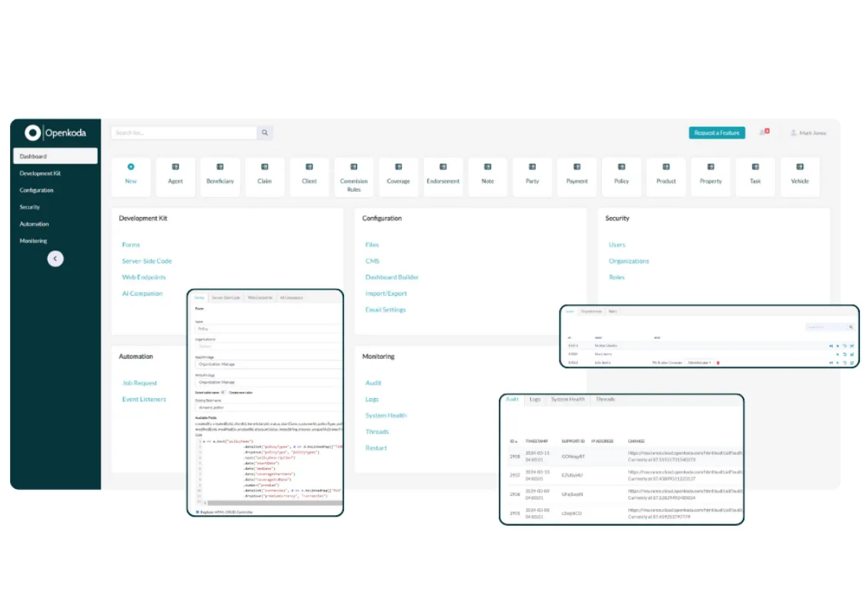
Task: Open the Roles link under Security
Action: 617,277
